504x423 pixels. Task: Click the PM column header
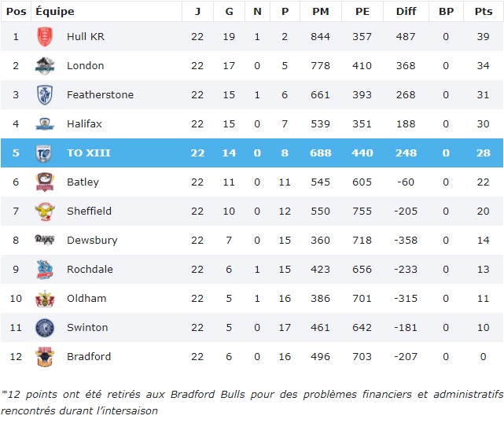(320, 11)
